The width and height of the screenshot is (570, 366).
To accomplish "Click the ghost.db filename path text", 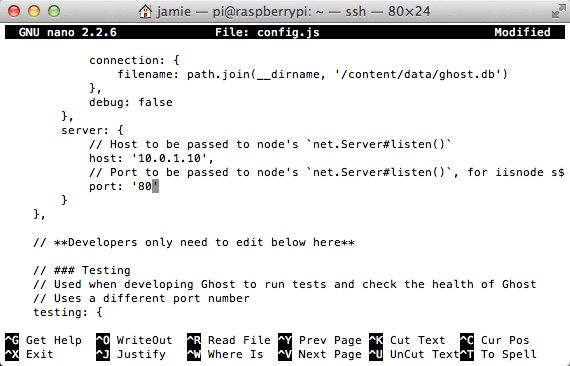I will tap(421, 75).
